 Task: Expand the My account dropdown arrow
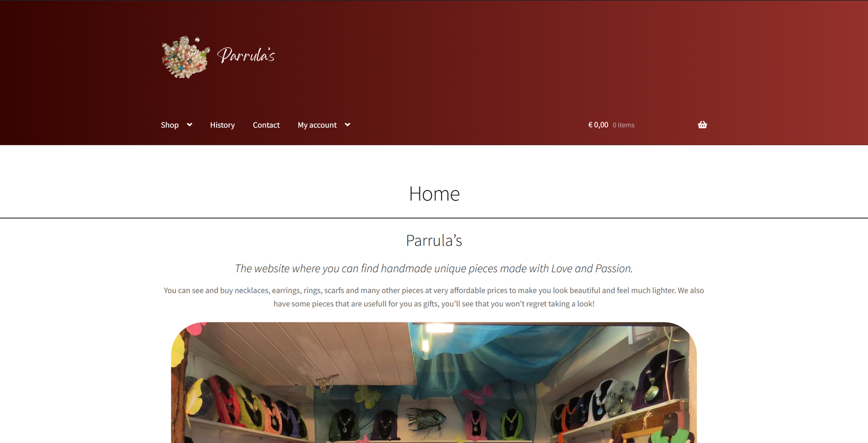(x=347, y=125)
